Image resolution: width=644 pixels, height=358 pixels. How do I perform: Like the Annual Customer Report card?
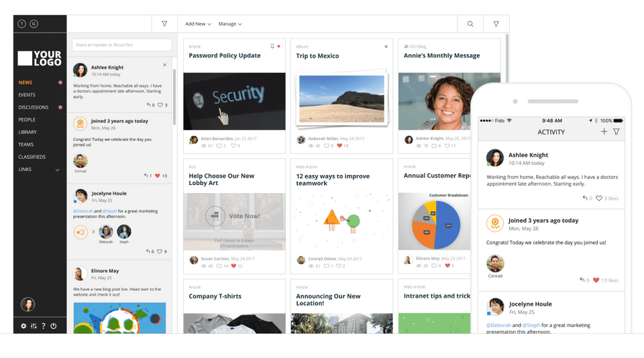[x=447, y=265]
